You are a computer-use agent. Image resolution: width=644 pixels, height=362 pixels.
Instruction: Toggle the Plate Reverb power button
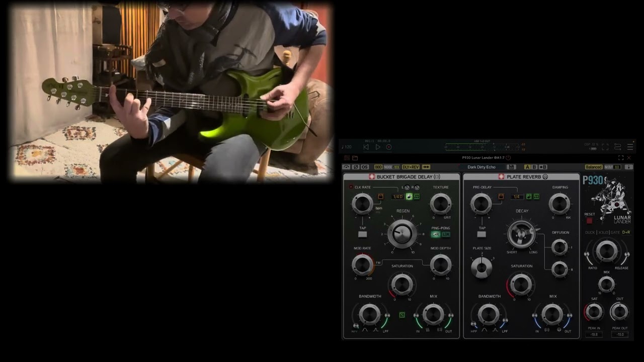[x=501, y=177]
